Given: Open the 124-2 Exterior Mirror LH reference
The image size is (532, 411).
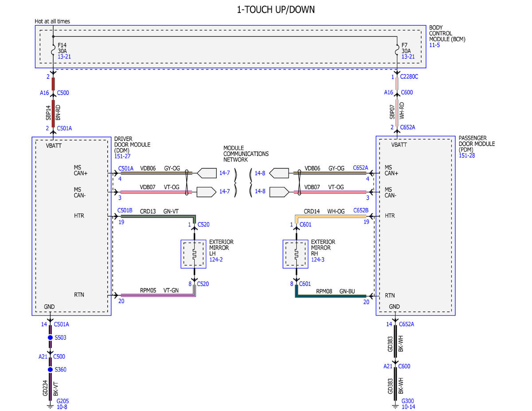Looking at the screenshot, I should pyautogui.click(x=216, y=259).
